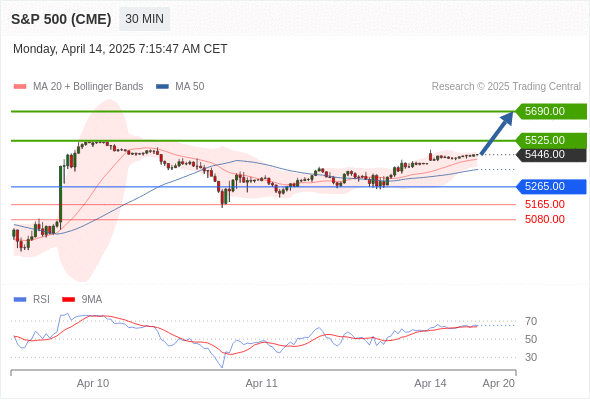This screenshot has width=590, height=400.
Task: Click the 5165.00 support level label
Action: point(545,204)
